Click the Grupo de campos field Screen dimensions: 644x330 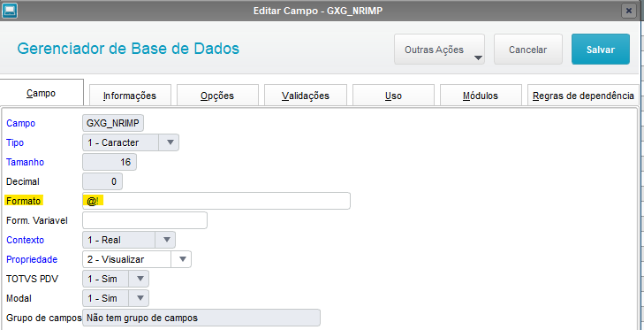[201, 318]
